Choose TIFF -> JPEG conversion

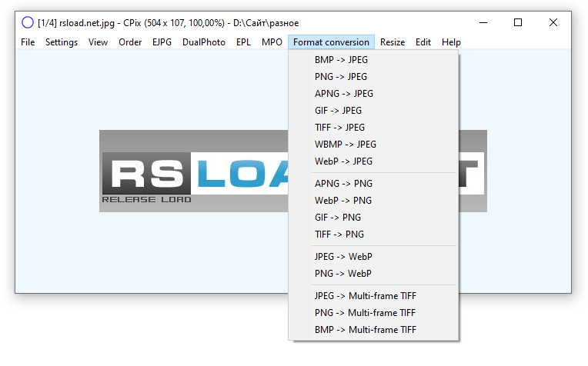point(373,128)
